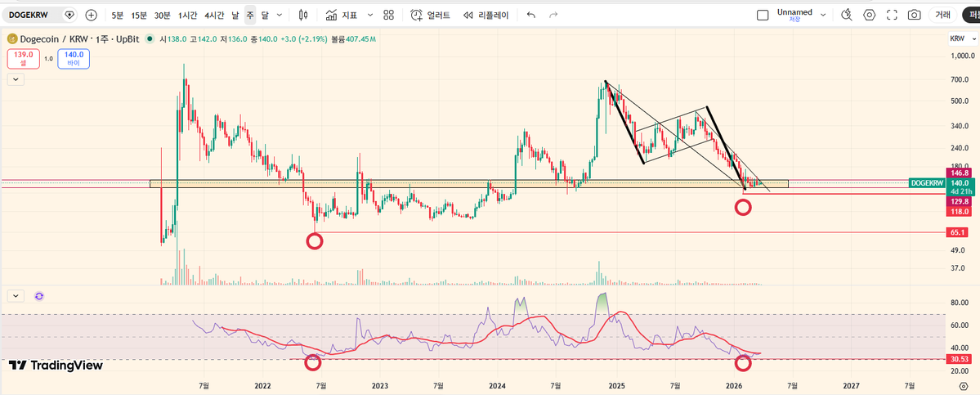Image resolution: width=980 pixels, height=395 pixels.
Task: Click the 2026 label on the time axis
Action: pyautogui.click(x=734, y=388)
